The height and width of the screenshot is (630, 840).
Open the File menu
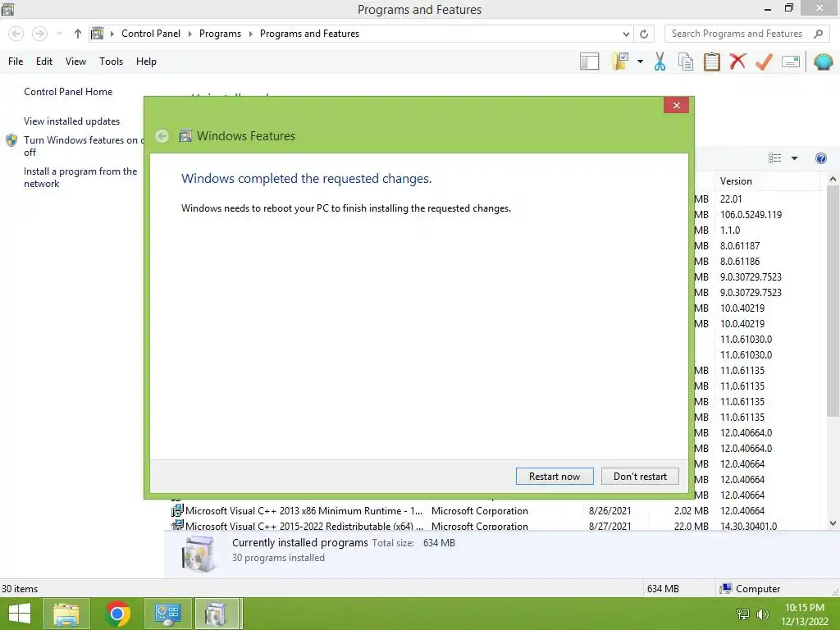[x=16, y=62]
